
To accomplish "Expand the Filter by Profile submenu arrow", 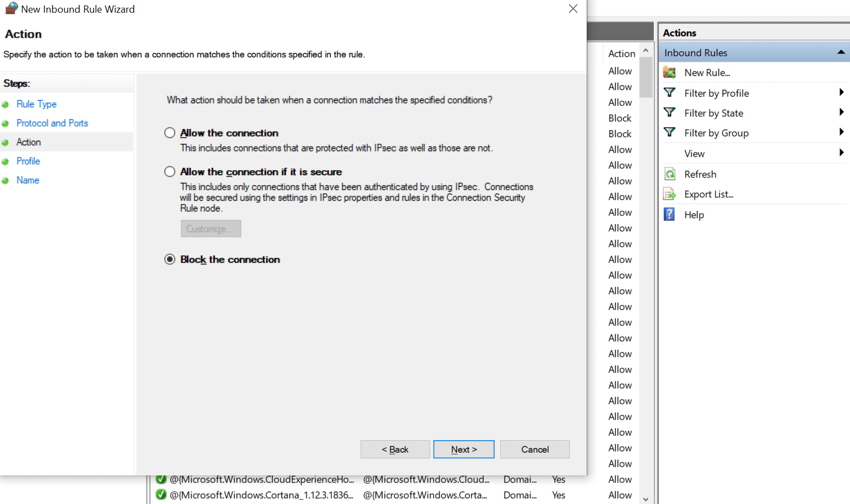I will (841, 93).
